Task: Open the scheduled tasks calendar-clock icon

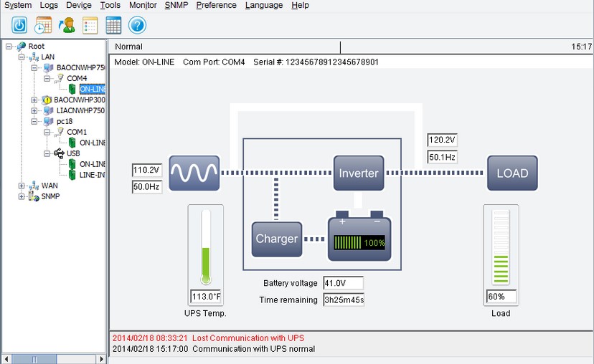Action: 43,25
